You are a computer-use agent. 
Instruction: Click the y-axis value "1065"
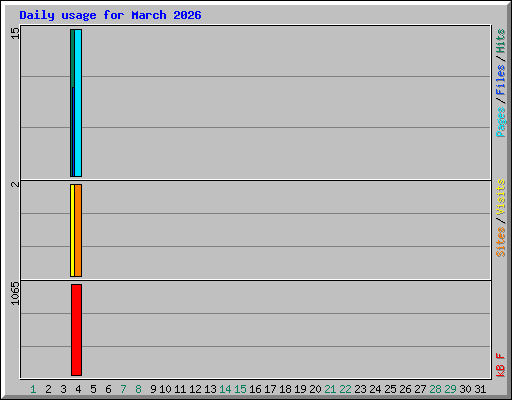[15, 293]
